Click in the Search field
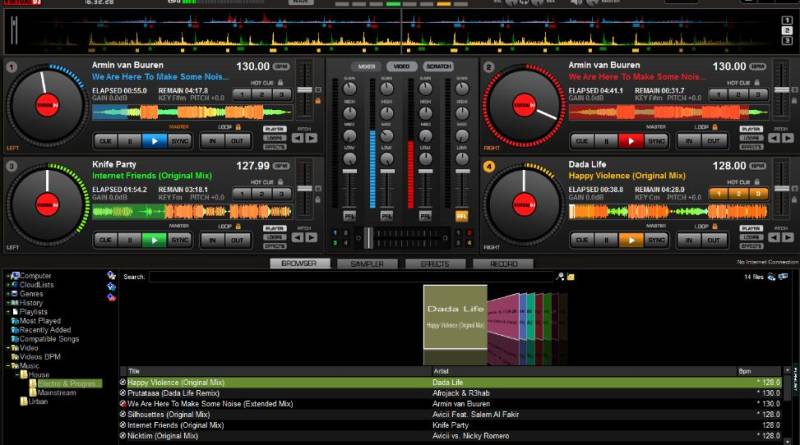The image size is (800, 445). tap(351, 277)
